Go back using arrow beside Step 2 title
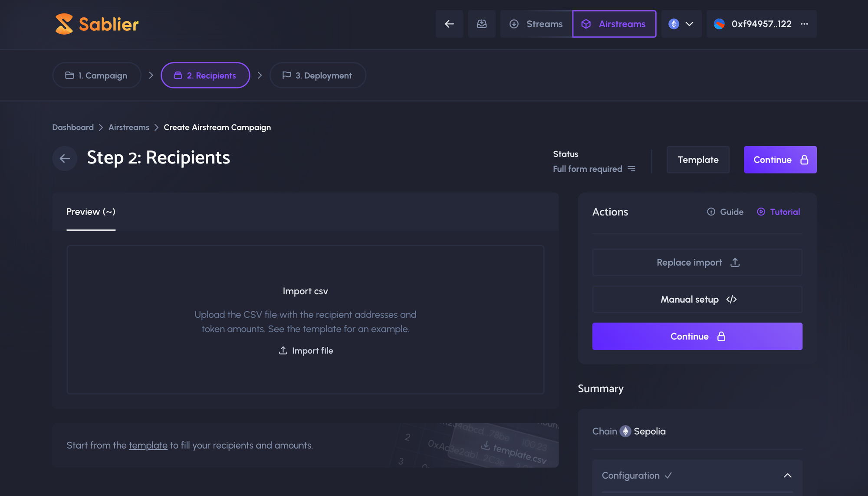The image size is (868, 496). [x=65, y=159]
